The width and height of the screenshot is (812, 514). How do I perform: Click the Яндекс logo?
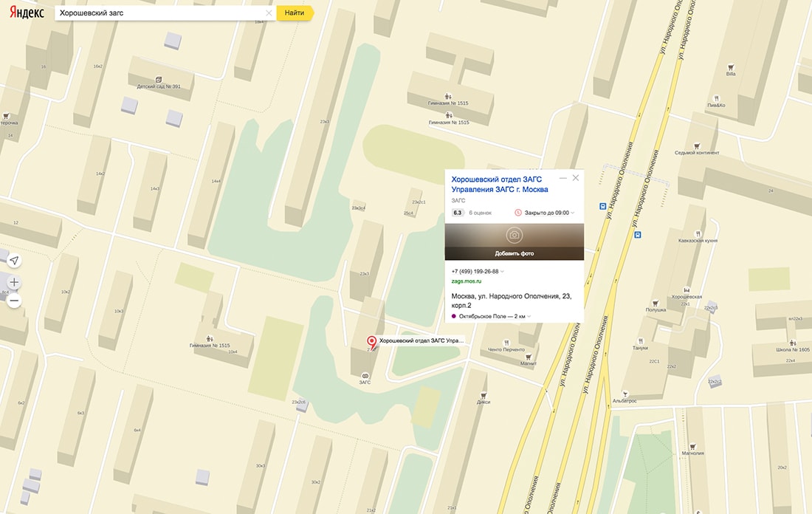(27, 13)
